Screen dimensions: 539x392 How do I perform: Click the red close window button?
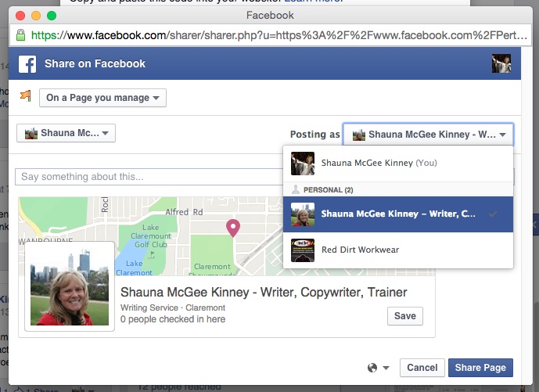(20, 16)
